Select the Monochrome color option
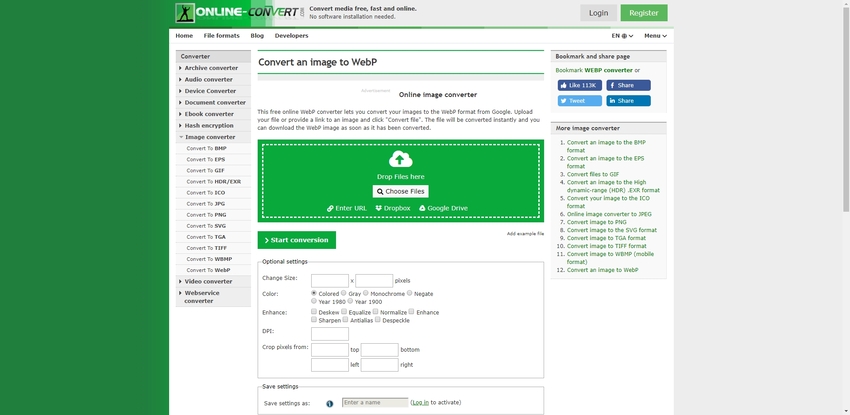 pos(366,294)
